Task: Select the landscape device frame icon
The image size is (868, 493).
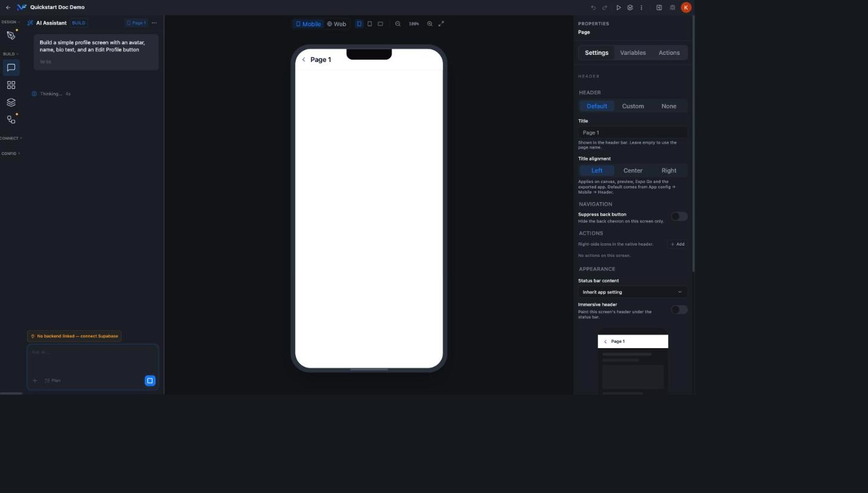Action: point(380,24)
